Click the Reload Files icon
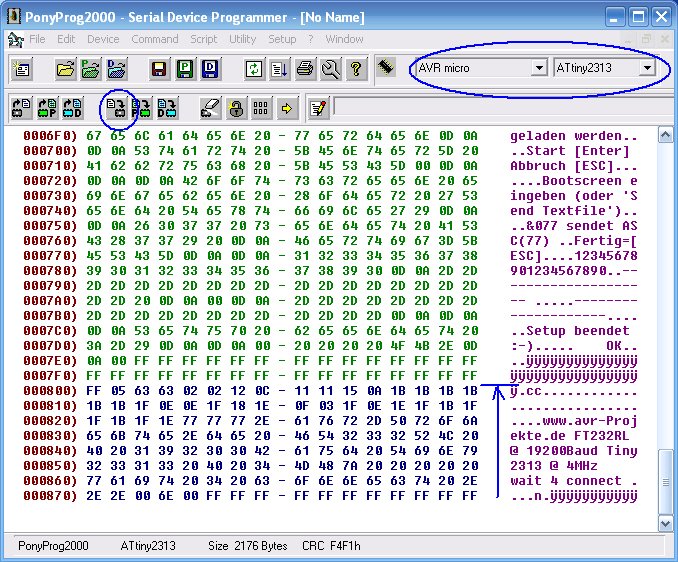Image resolution: width=678 pixels, height=562 pixels. (x=254, y=69)
